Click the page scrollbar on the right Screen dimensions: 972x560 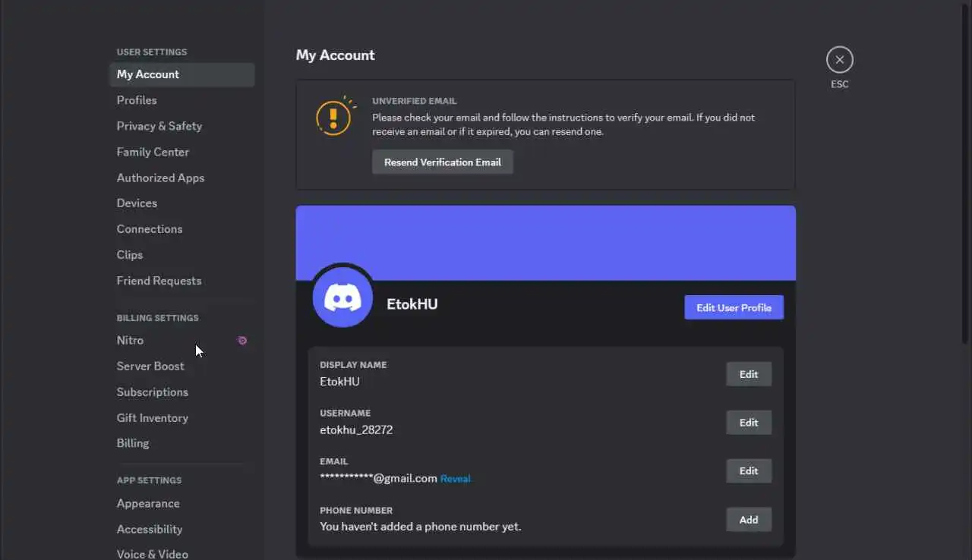[966, 173]
